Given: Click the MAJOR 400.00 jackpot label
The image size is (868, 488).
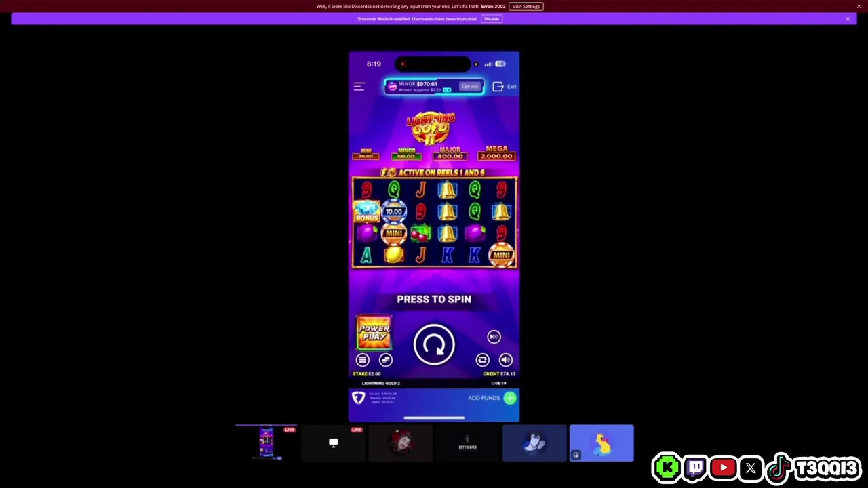Looking at the screenshot, I should pos(450,153).
